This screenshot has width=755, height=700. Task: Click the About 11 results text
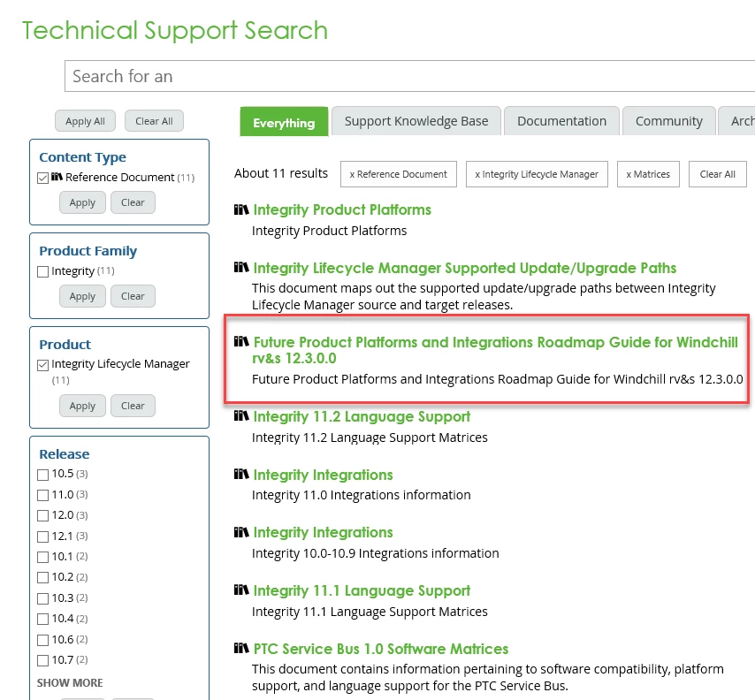point(281,173)
